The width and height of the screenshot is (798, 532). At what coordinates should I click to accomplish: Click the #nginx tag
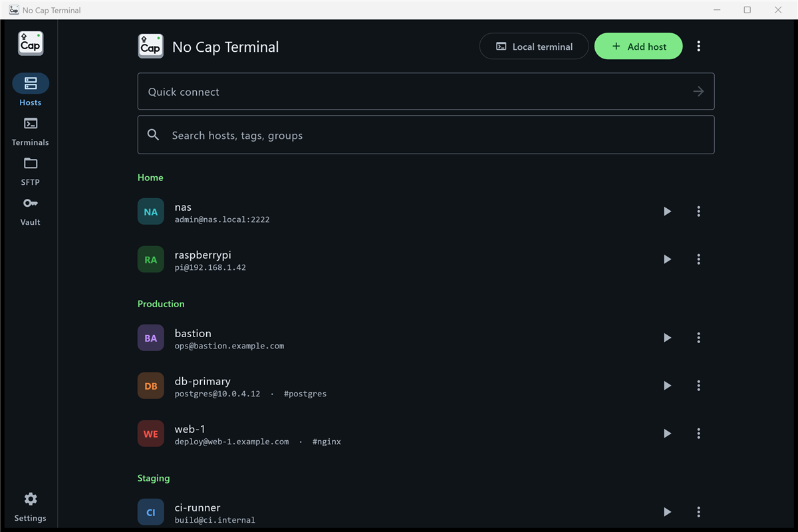tap(327, 442)
